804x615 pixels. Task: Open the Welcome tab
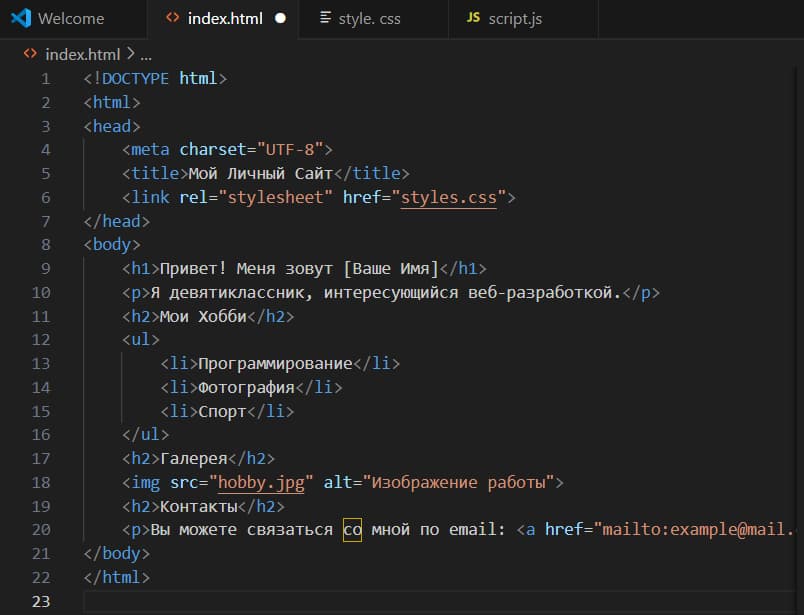pos(72,19)
